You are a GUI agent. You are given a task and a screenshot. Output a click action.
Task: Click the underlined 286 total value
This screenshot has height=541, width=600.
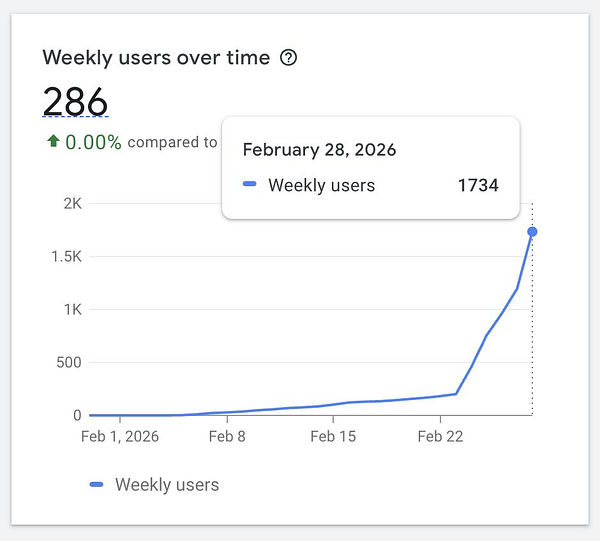pyautogui.click(x=75, y=101)
